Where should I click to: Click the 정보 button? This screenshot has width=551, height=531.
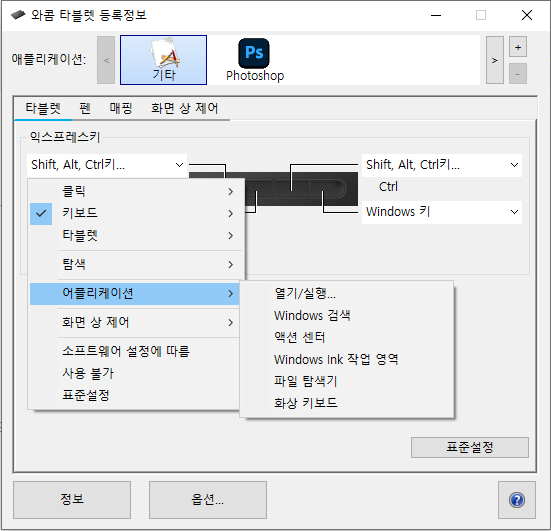coord(72,500)
